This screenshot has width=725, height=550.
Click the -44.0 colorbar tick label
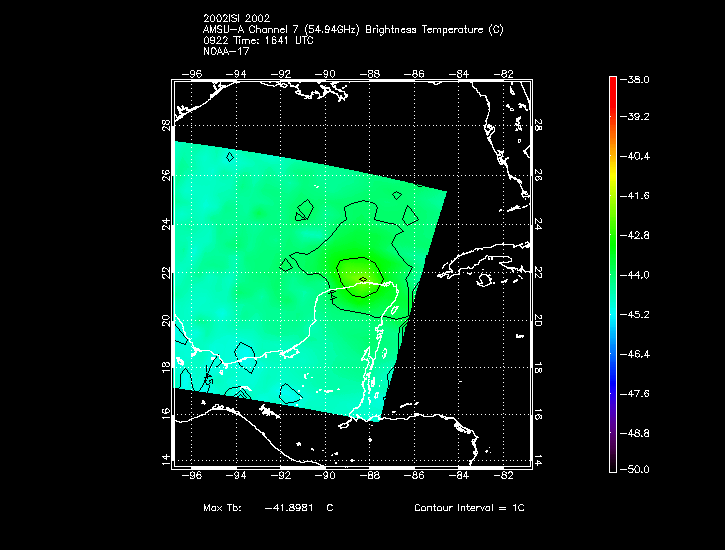click(634, 275)
